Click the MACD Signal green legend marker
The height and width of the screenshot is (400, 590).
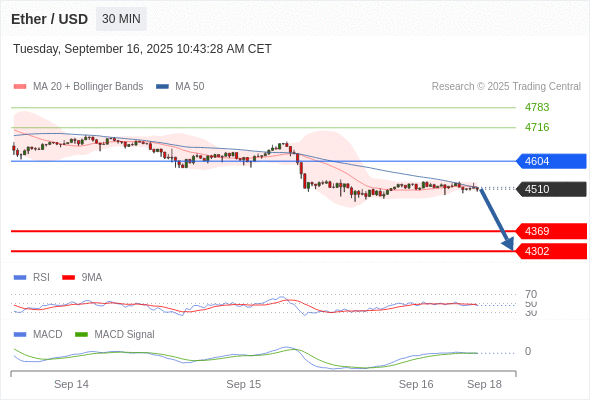click(81, 334)
